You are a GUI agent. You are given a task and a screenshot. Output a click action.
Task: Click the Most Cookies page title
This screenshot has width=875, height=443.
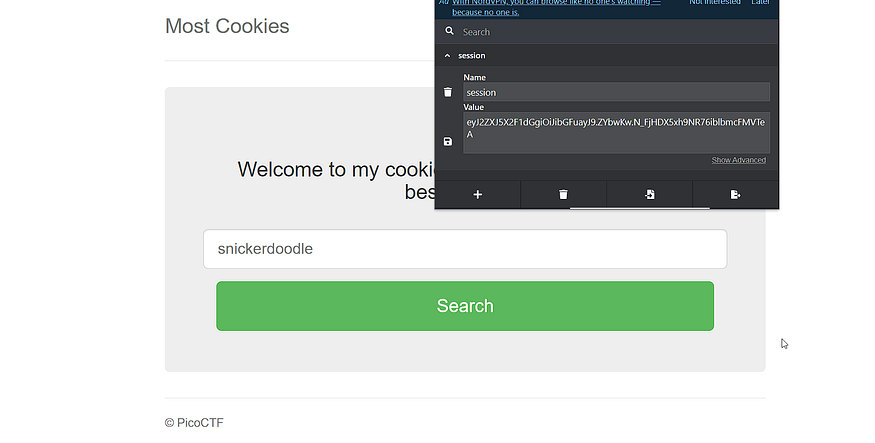pos(227,26)
